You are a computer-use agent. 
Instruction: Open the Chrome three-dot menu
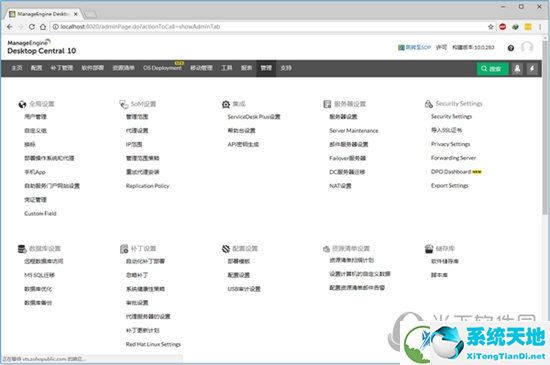[540, 27]
